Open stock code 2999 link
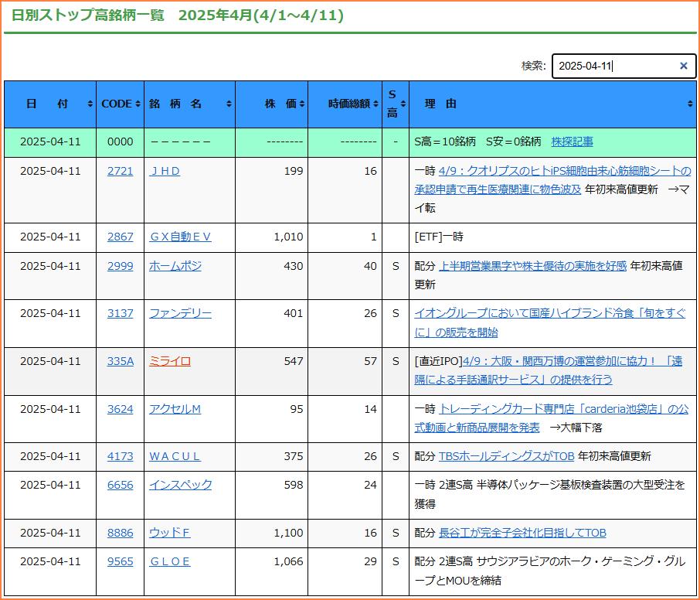 pos(120,266)
